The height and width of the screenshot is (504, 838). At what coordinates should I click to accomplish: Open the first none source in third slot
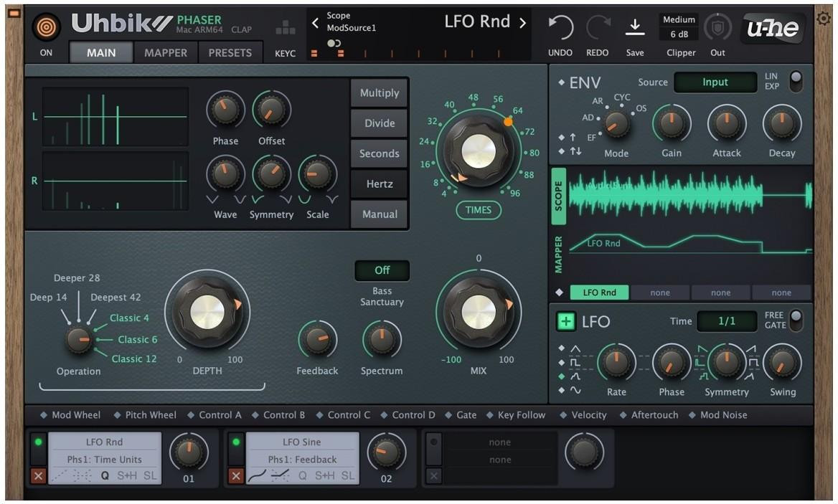[x=499, y=442]
